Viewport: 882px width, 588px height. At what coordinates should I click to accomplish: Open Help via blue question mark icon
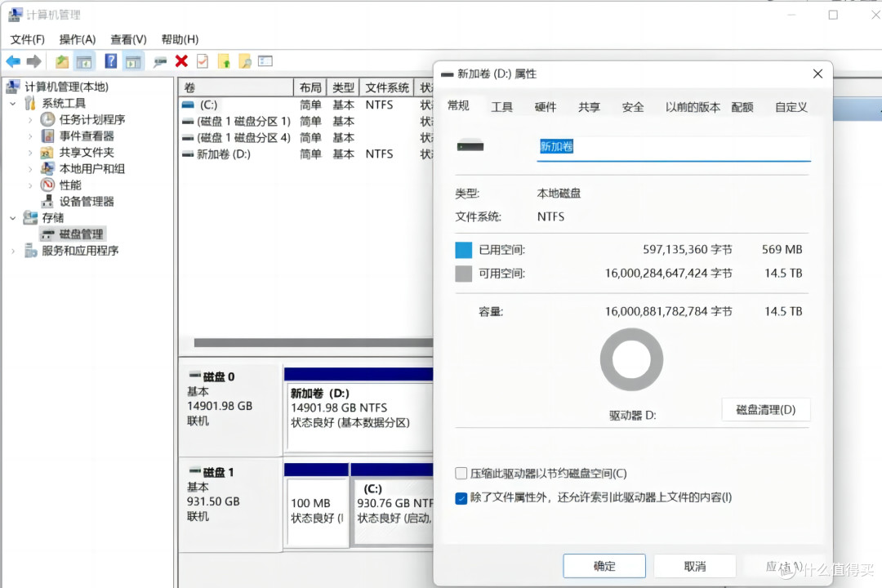(111, 61)
